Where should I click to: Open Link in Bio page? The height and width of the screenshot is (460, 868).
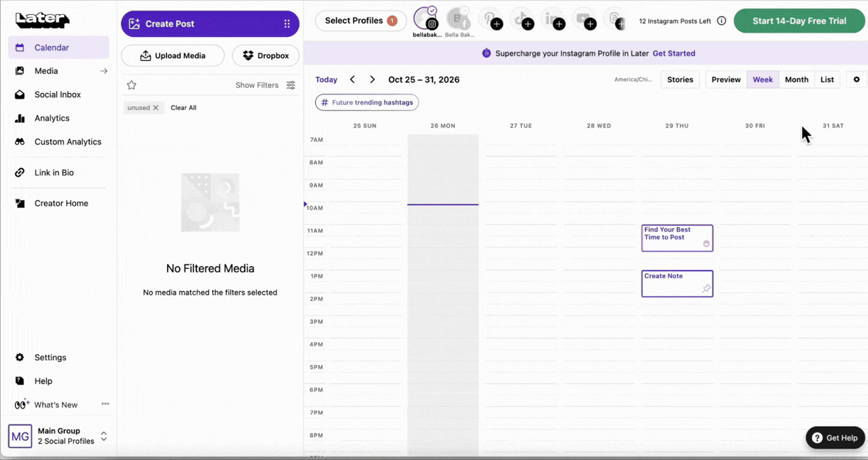click(58, 172)
